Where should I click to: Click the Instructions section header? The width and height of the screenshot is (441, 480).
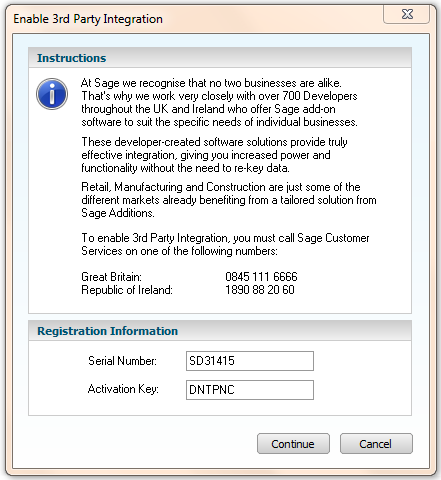(72, 58)
